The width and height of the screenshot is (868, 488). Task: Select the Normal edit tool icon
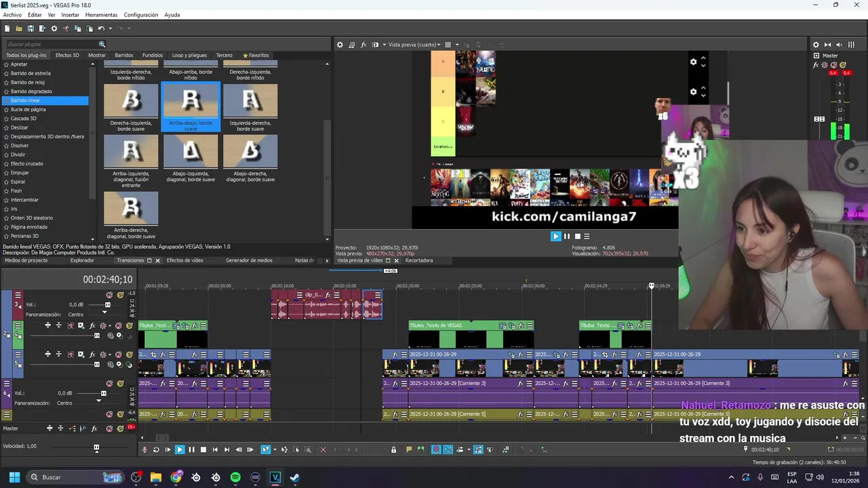pyautogui.click(x=265, y=449)
